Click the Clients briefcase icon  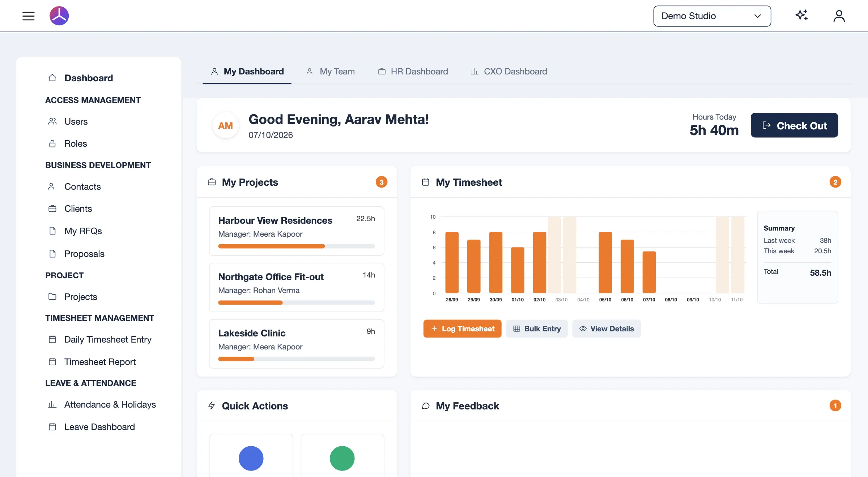pos(52,209)
